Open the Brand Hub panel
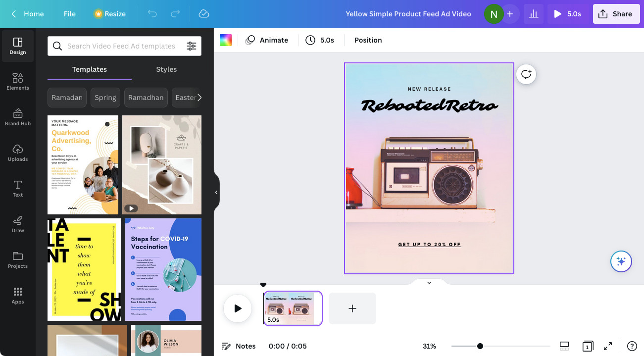The height and width of the screenshot is (356, 644). tap(18, 117)
